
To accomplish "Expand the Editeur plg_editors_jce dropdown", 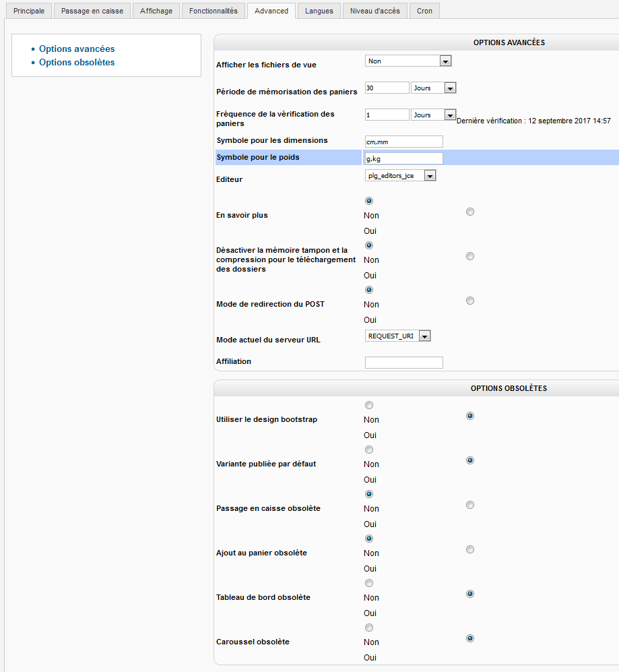I will 400,176.
